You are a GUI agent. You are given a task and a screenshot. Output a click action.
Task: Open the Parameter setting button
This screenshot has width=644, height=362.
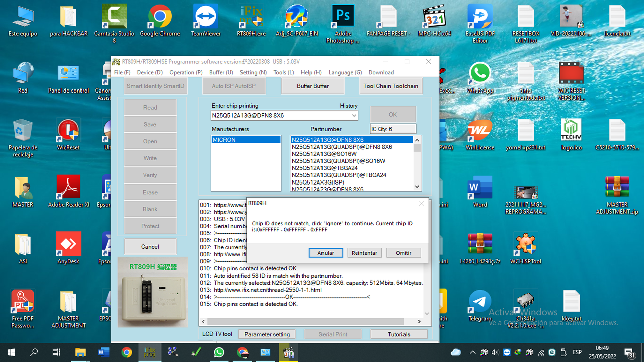267,334
